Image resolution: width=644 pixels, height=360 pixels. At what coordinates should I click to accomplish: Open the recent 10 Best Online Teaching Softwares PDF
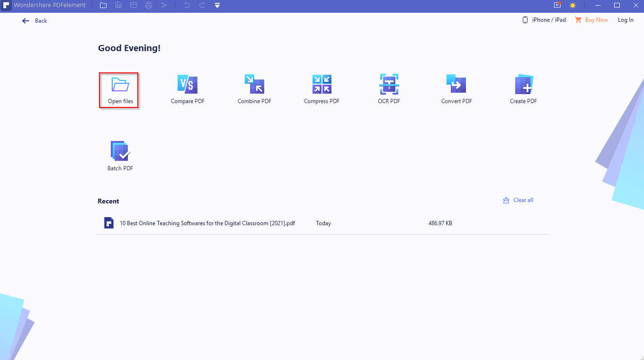pyautogui.click(x=322, y=223)
